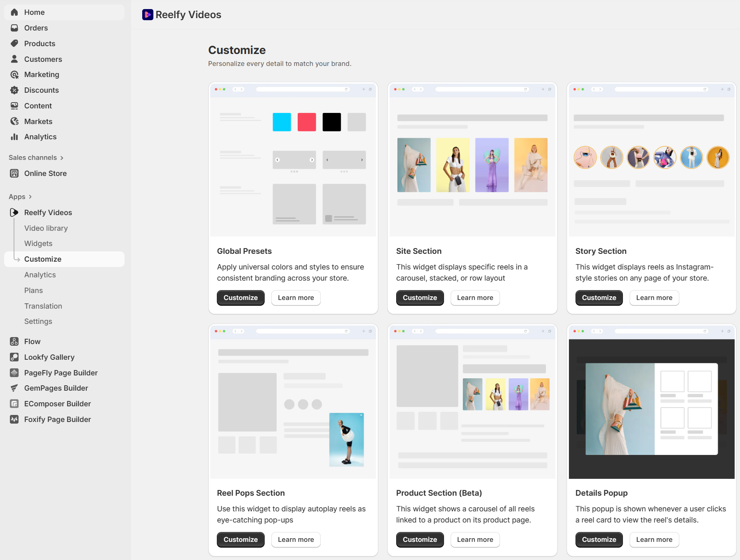Click the Details Popup preview image
Viewport: 740px width, 560px height.
(652, 402)
